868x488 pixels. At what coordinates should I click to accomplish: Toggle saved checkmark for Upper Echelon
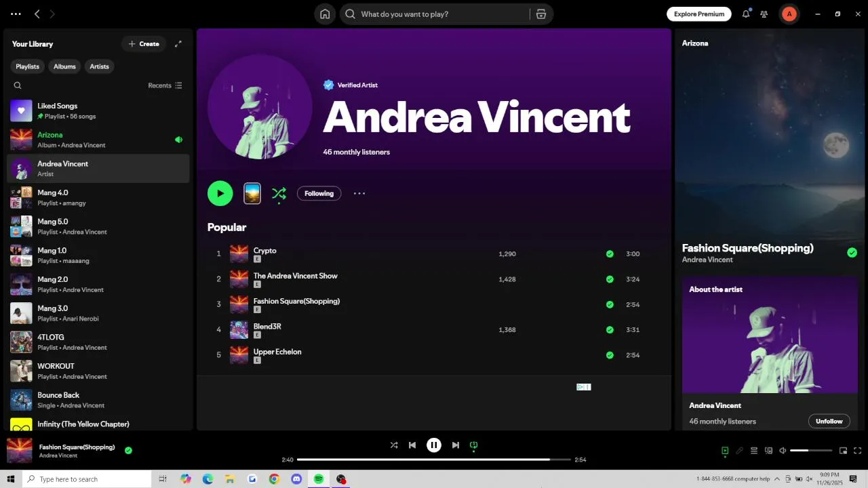tap(610, 355)
